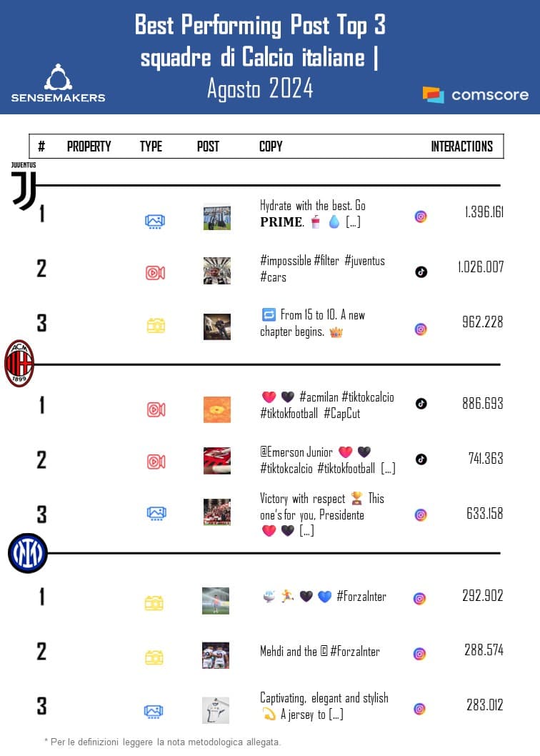Click the Inter club logo
This screenshot has height=756, width=540.
28,554
